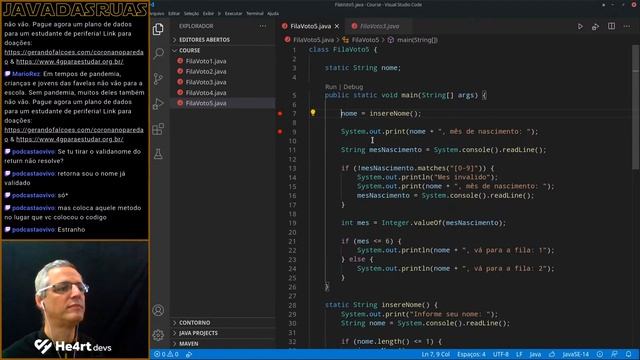The image size is (640, 360).
Task: Run the Java file with play icon
Action: [x=580, y=27]
